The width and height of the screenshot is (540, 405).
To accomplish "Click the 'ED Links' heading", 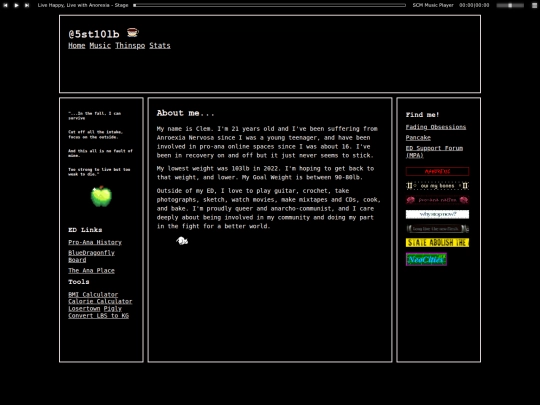I will point(85,230).
